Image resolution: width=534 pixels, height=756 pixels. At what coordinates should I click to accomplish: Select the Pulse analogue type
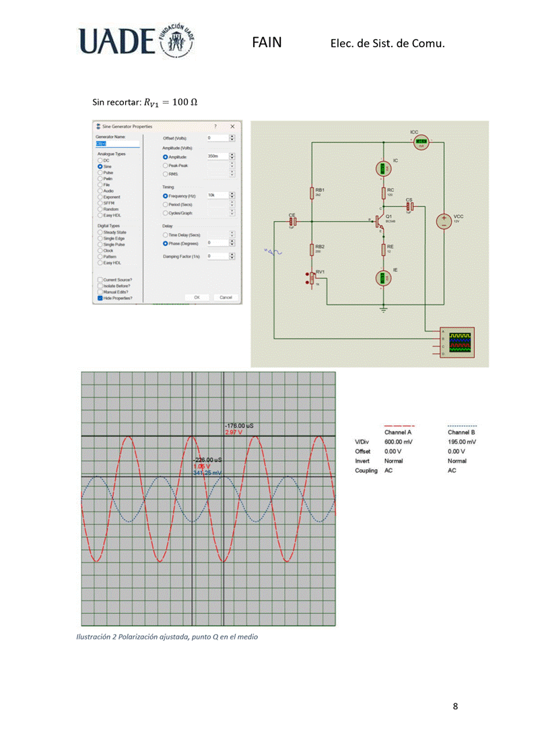(100, 172)
